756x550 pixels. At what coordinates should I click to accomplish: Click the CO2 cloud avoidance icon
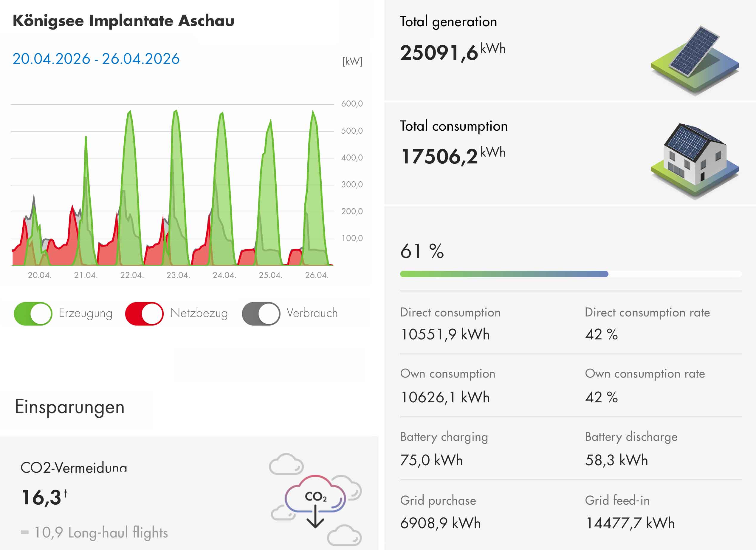tap(315, 498)
